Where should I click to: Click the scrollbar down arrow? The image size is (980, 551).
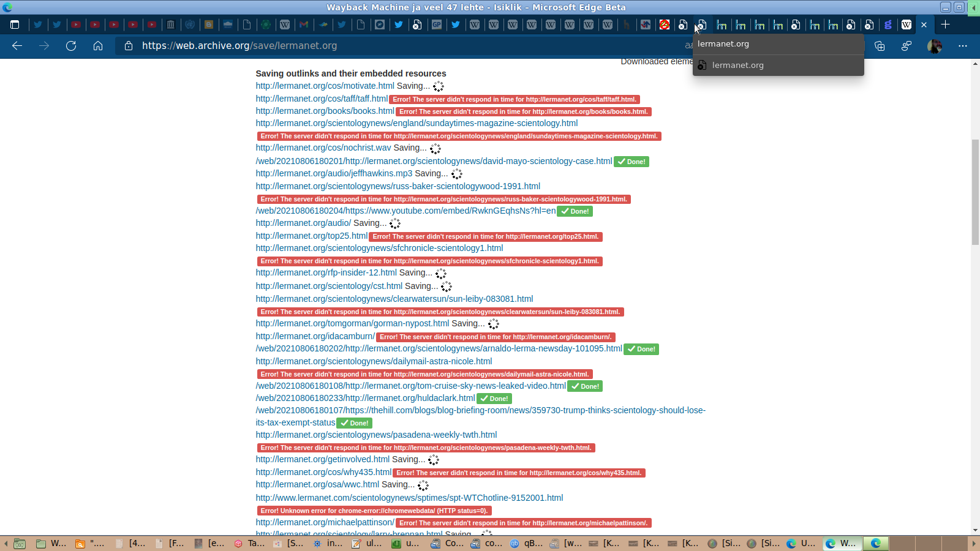coord(975,530)
